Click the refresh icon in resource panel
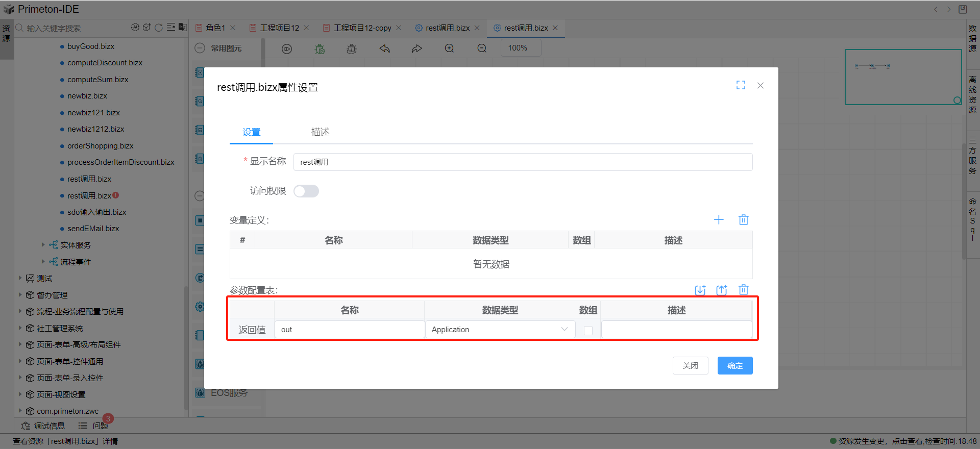This screenshot has width=980, height=449. tap(159, 28)
